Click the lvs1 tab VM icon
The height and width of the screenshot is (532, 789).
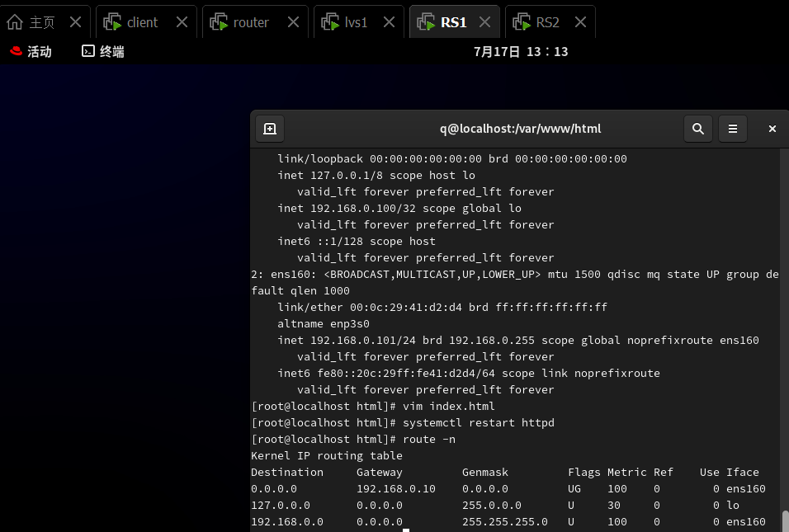click(330, 22)
